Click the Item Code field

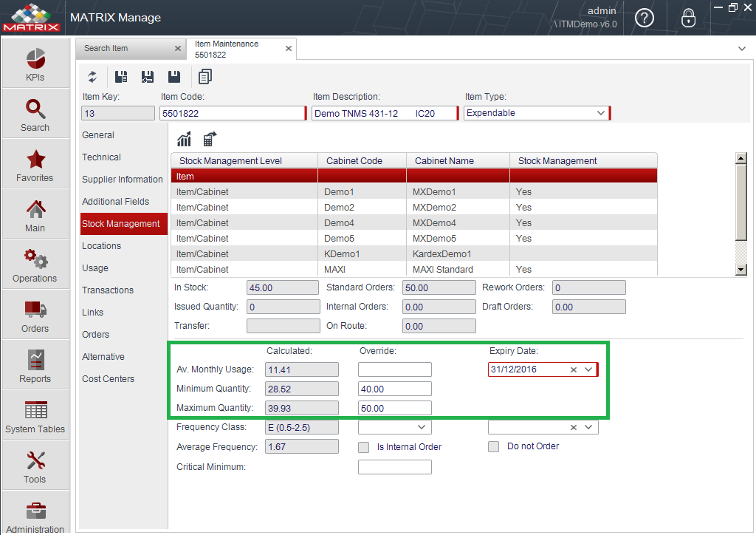(x=233, y=113)
